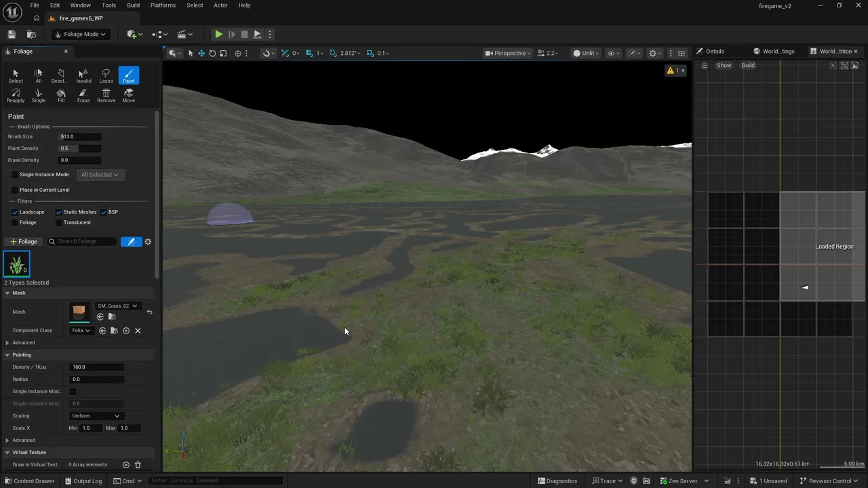The width and height of the screenshot is (868, 488).
Task: Open the Scaling Uniform dropdown
Action: (96, 416)
